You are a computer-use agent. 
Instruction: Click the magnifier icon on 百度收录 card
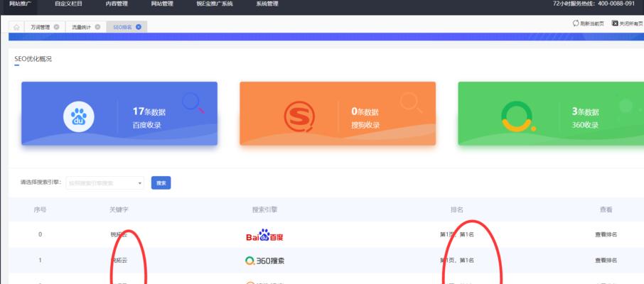[192, 102]
